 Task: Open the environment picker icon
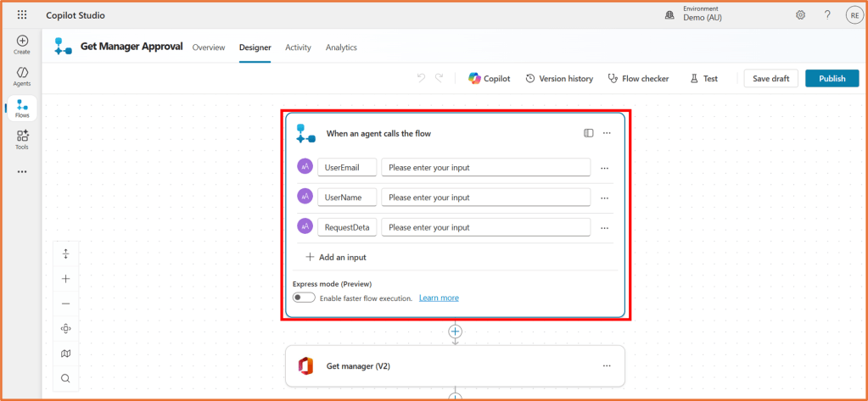[x=669, y=15]
